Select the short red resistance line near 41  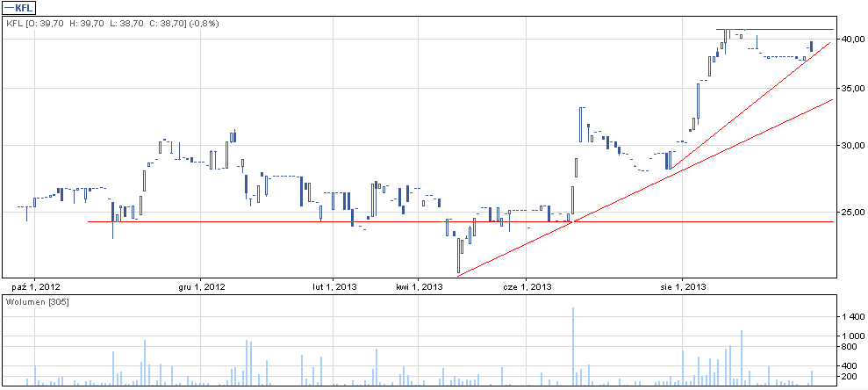point(775,29)
